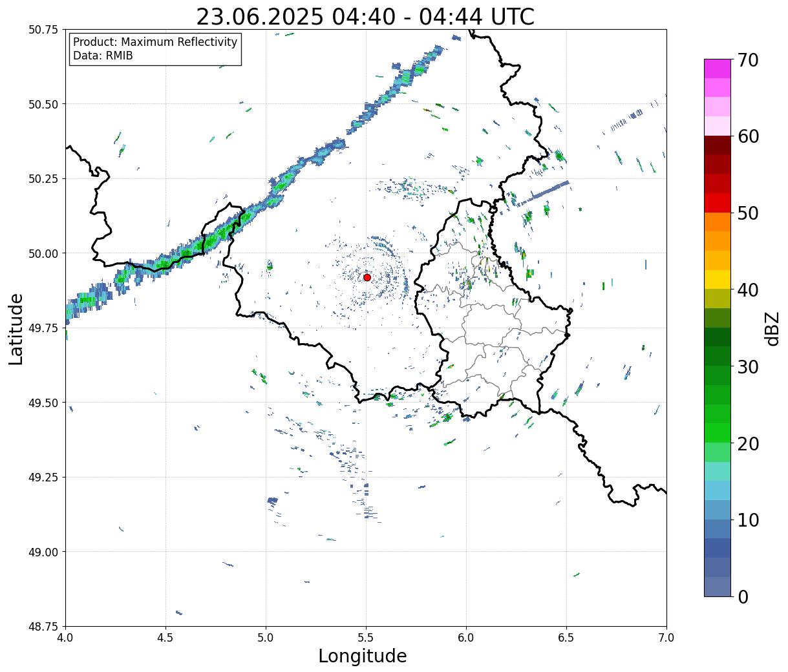Viewport: 788px width, 672px height.
Task: Click the olive colorbar swatch below 40
Action: coord(718,299)
